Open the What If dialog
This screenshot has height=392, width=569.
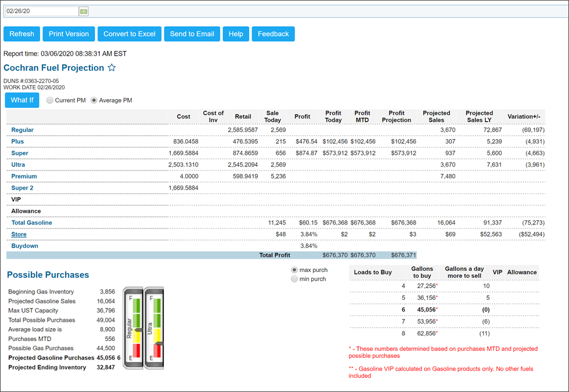[22, 100]
